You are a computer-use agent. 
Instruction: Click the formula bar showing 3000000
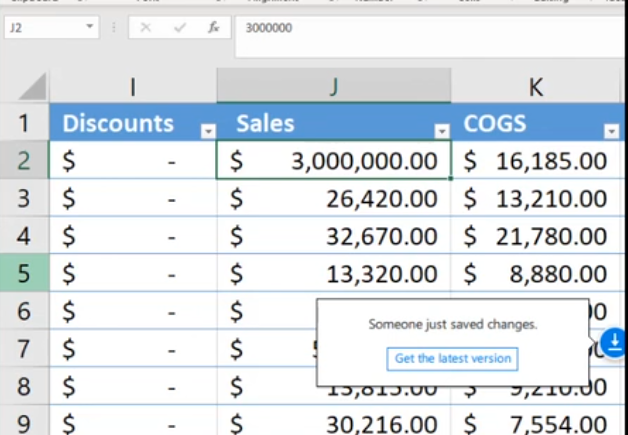431,37
